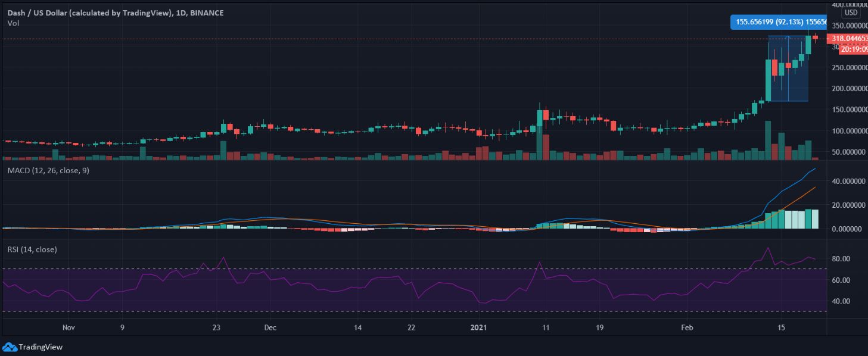
Task: Click the 11 date label on the time axis
Action: [545, 327]
